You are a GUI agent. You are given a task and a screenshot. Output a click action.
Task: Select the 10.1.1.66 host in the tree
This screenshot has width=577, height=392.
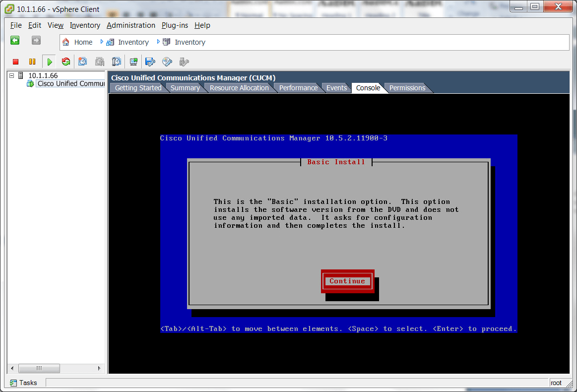tap(43, 75)
